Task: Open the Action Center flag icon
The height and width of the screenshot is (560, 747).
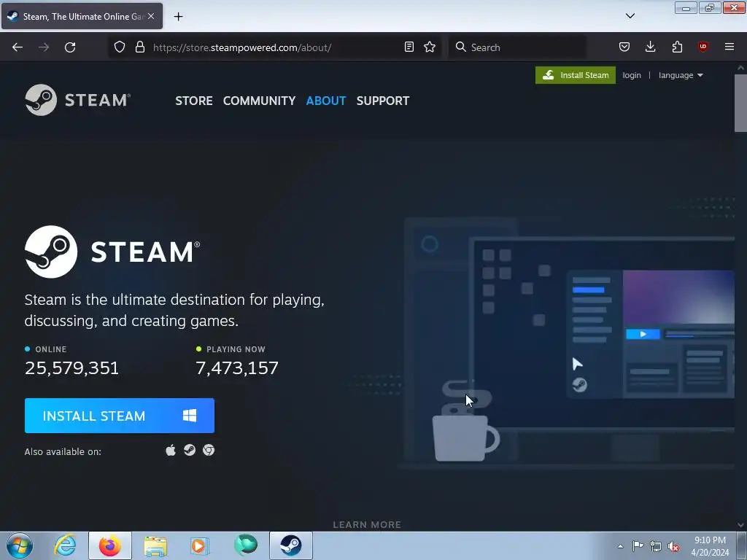Action: (x=638, y=545)
